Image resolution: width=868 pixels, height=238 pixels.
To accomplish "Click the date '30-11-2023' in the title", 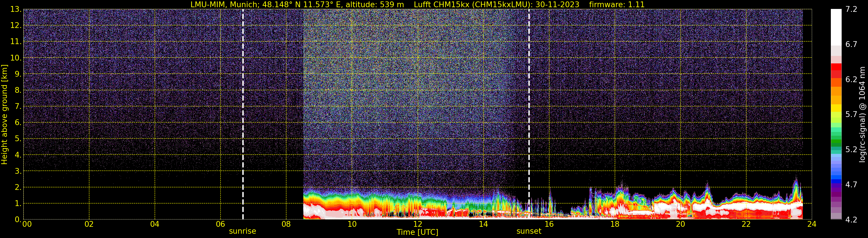I will point(557,5).
